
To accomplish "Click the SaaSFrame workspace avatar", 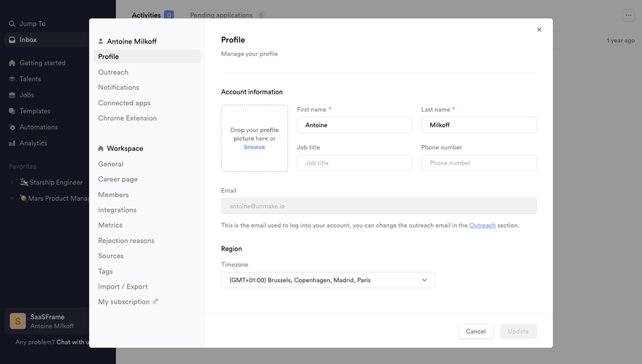I will pyautogui.click(x=17, y=321).
